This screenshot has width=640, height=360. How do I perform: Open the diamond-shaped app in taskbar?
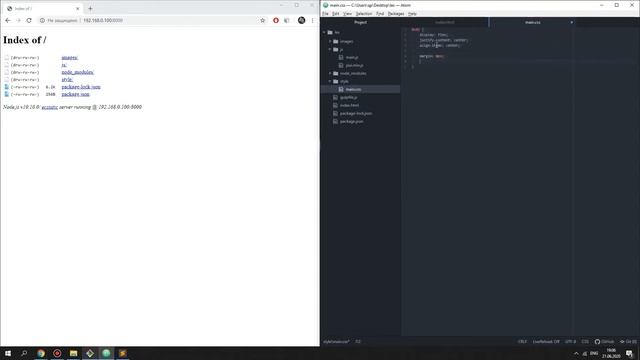(90, 353)
